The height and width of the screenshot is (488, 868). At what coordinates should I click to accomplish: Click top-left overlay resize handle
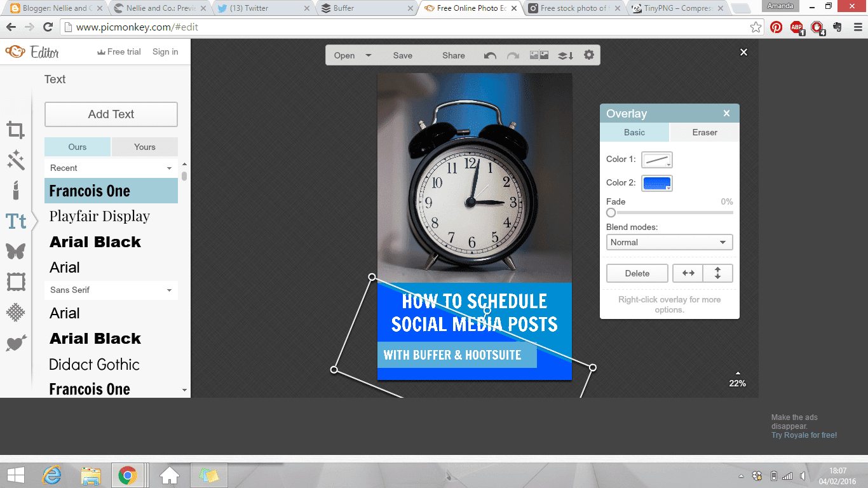[x=372, y=277]
